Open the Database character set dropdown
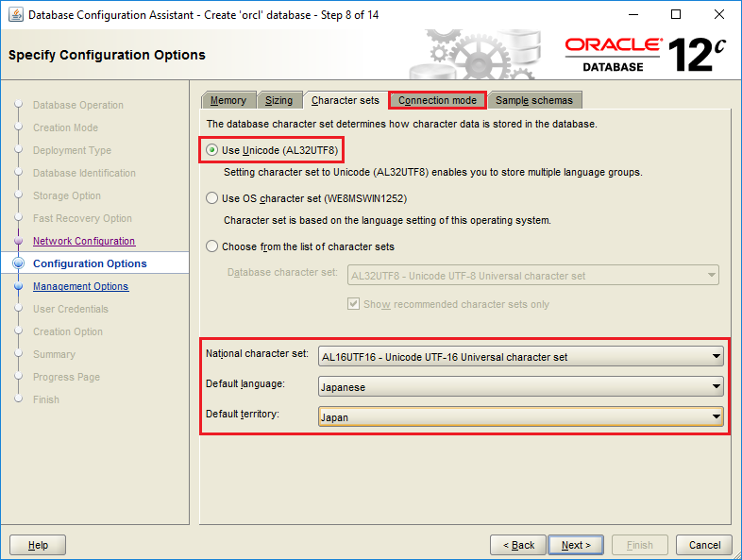The image size is (742, 560). point(532,276)
